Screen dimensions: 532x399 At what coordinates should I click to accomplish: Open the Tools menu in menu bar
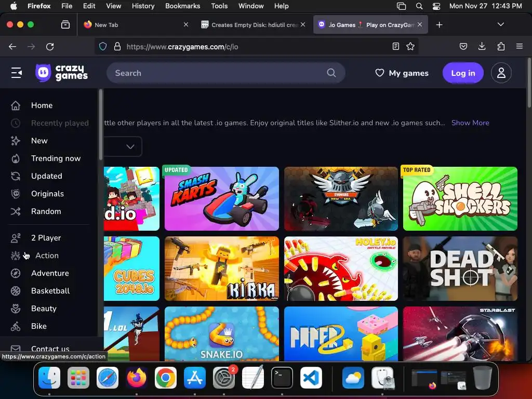[x=219, y=6]
